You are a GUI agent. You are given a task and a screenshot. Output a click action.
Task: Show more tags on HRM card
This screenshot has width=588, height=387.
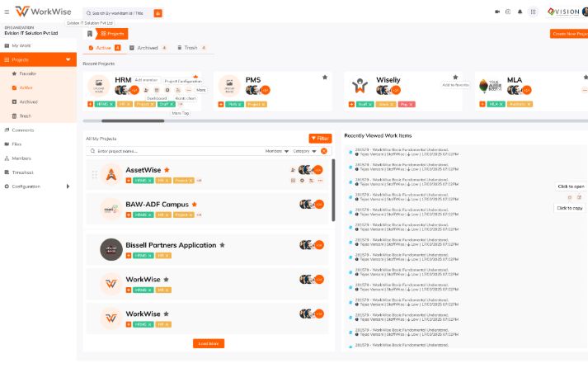181,104
